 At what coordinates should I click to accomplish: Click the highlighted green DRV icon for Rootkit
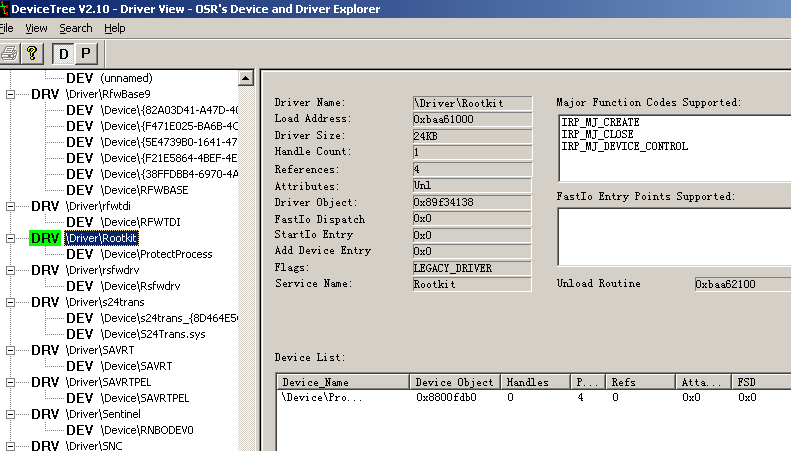45,238
